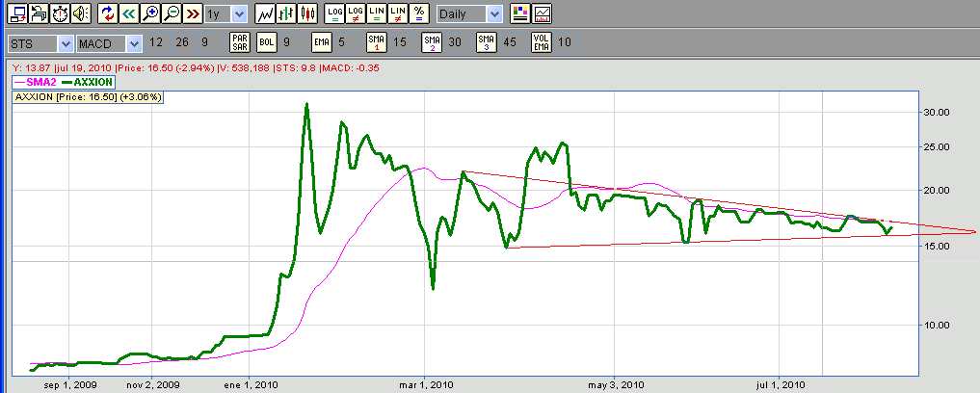
Task: Open the color palette settings icon
Action: pyautogui.click(x=520, y=14)
